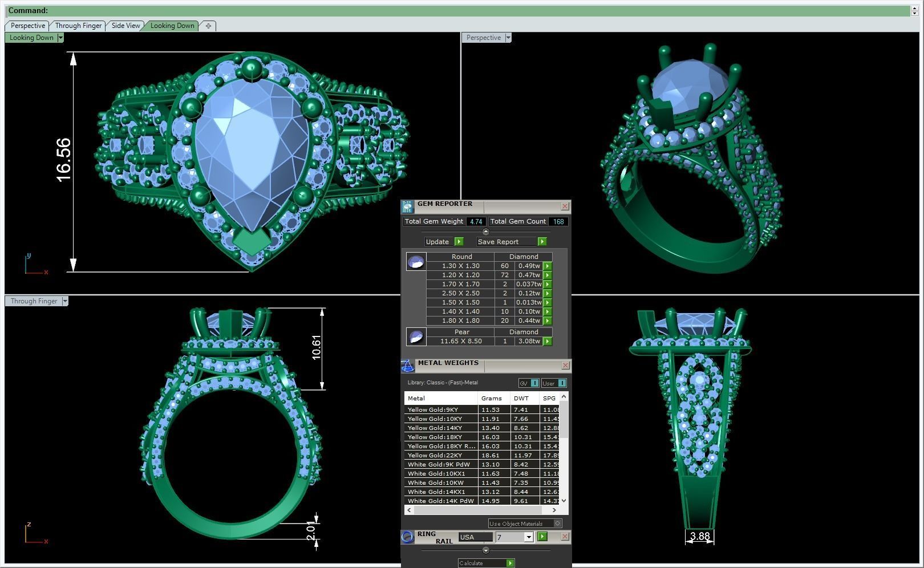Click the Looking Down viewport title
The width and height of the screenshot is (924, 568).
tap(31, 38)
